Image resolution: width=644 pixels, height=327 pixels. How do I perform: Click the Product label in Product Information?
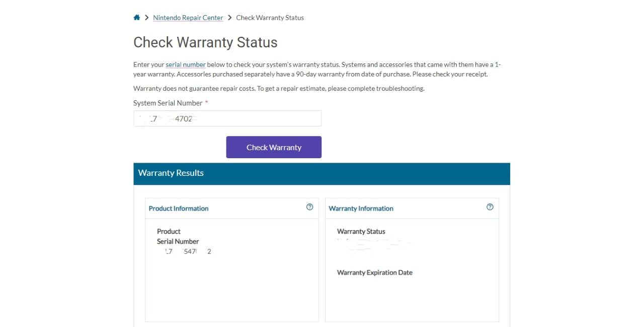pos(169,232)
